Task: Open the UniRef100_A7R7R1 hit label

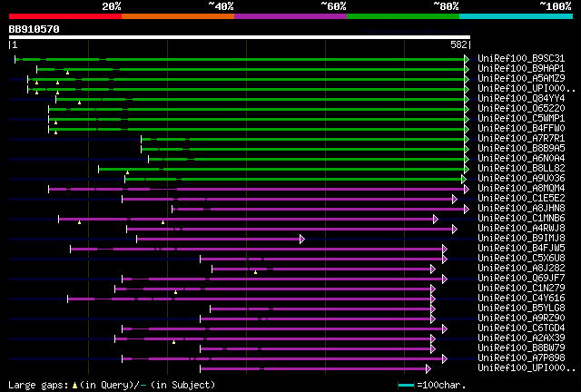Action: 521,139
